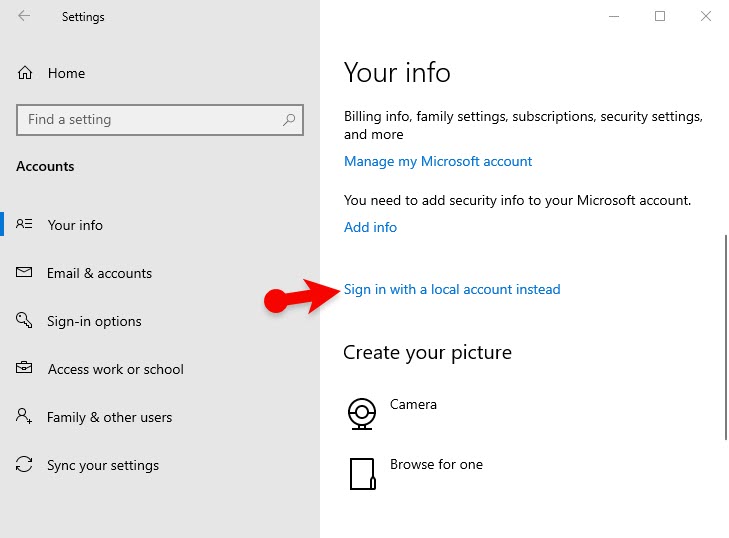This screenshot has height=538, width=729.
Task: Focus the Find a setting search box
Action: [150, 120]
